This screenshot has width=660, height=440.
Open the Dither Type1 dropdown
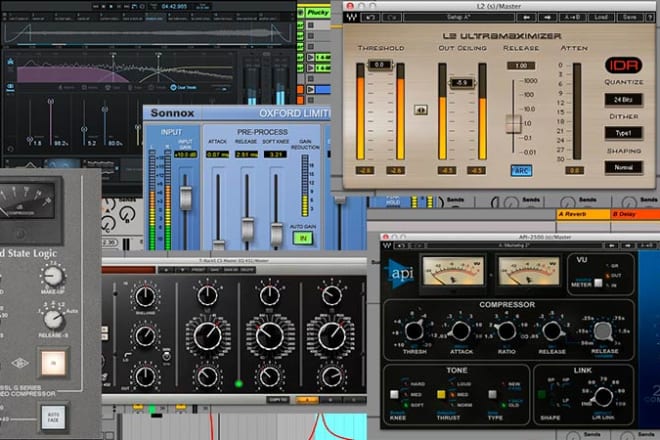(623, 133)
